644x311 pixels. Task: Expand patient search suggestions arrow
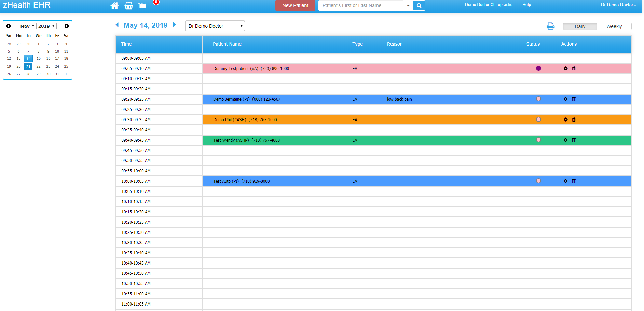click(408, 5)
